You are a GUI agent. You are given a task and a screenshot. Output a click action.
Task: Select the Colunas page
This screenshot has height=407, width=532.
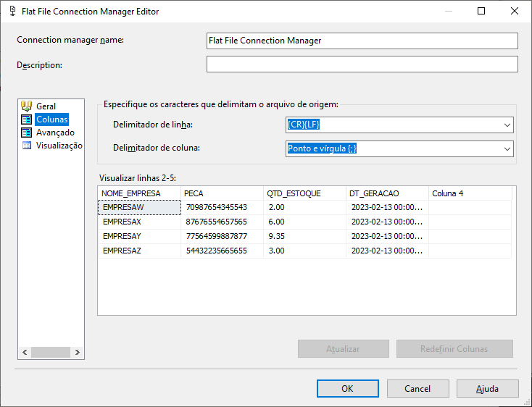click(52, 119)
